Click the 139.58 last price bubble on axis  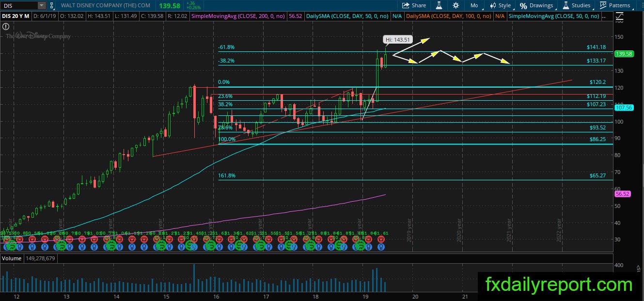(x=623, y=54)
